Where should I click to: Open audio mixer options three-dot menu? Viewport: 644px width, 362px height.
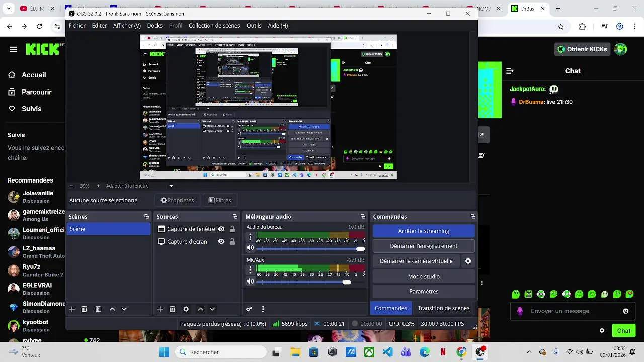point(263,309)
